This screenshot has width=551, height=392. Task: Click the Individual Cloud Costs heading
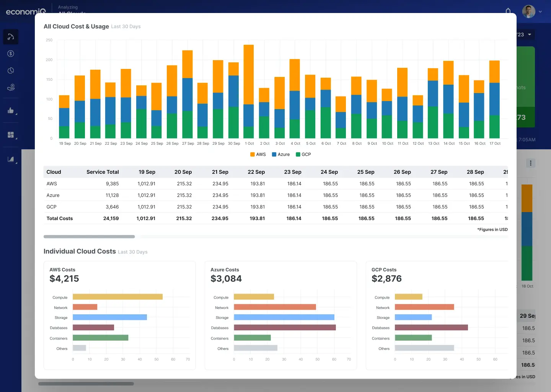coord(80,251)
